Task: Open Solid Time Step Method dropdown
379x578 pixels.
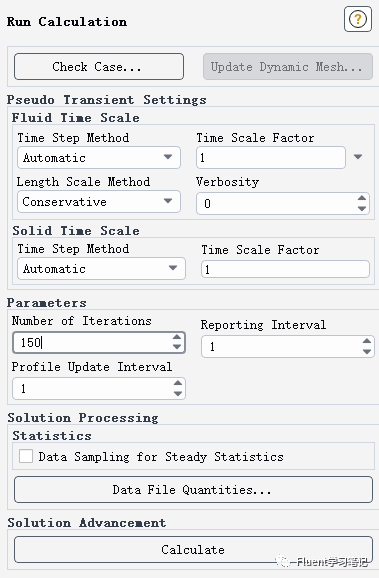Action: [101, 269]
